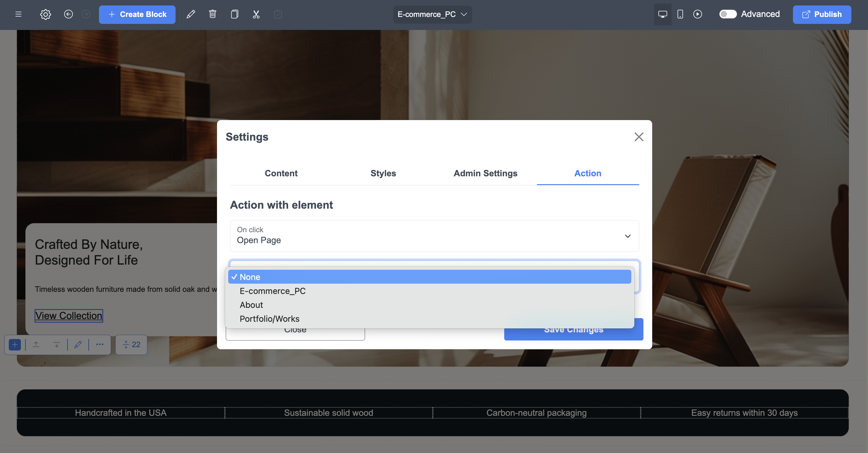This screenshot has width=868, height=453.
Task: Click the scissors cut icon
Action: (256, 14)
